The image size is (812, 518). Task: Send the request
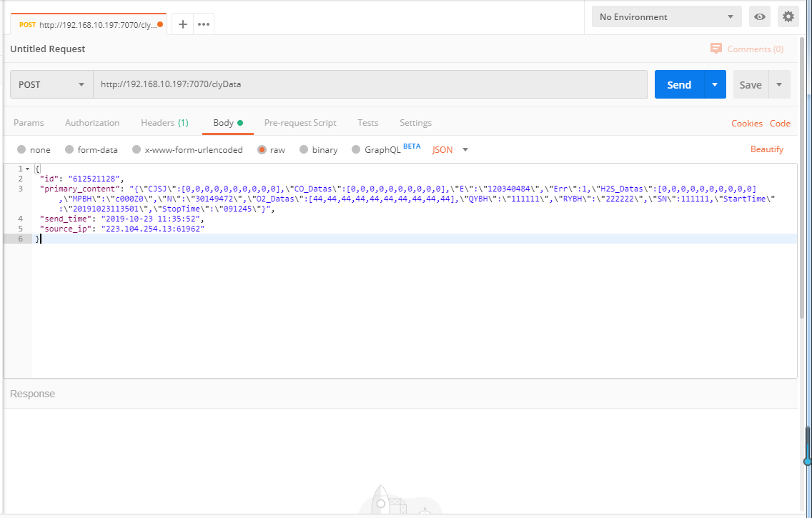678,84
